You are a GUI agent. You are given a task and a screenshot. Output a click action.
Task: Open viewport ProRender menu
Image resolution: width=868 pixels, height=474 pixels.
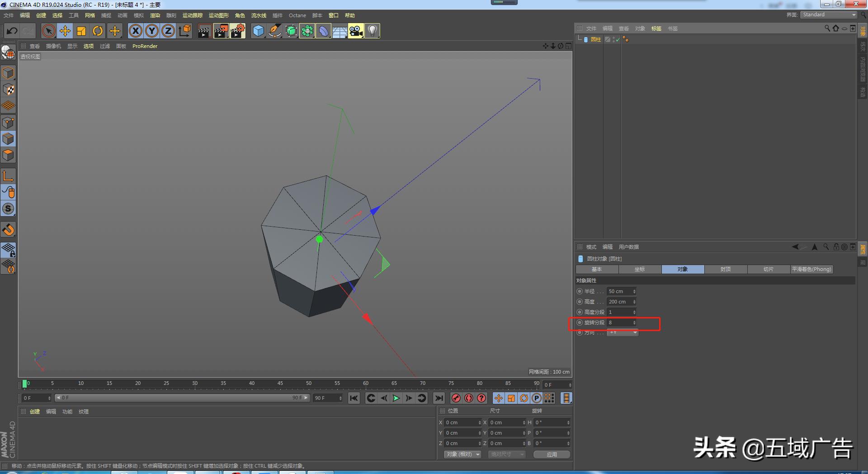[x=145, y=46]
